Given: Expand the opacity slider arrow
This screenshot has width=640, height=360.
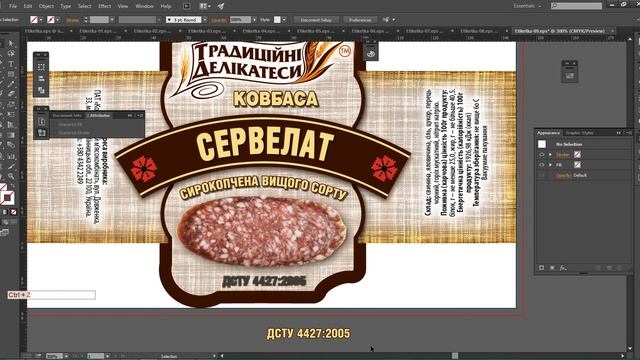Looking at the screenshot, I should (254, 20).
